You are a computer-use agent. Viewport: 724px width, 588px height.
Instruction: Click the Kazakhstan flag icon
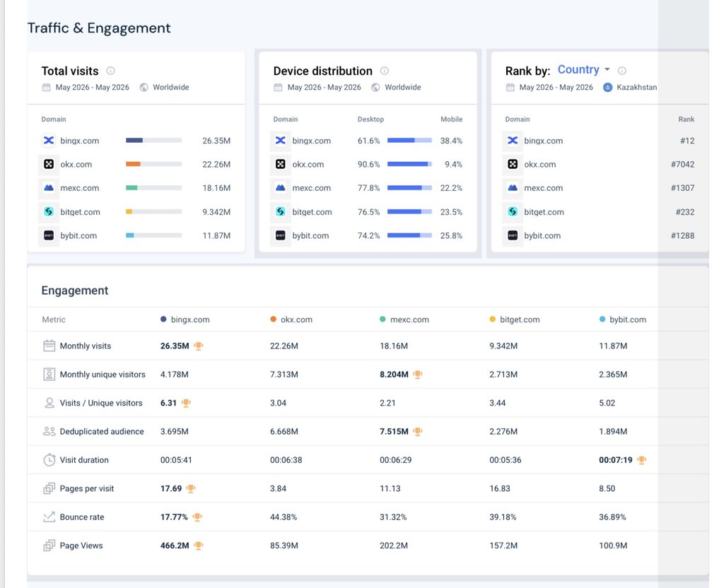coord(607,87)
